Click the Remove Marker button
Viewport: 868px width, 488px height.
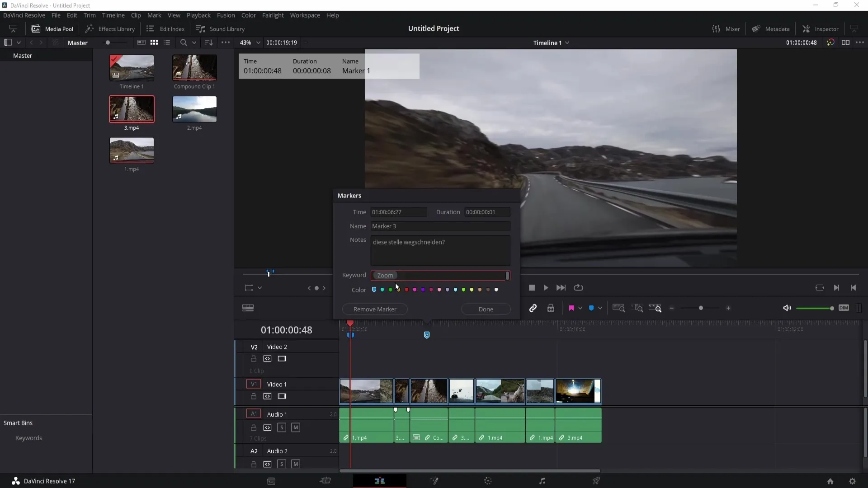(375, 309)
